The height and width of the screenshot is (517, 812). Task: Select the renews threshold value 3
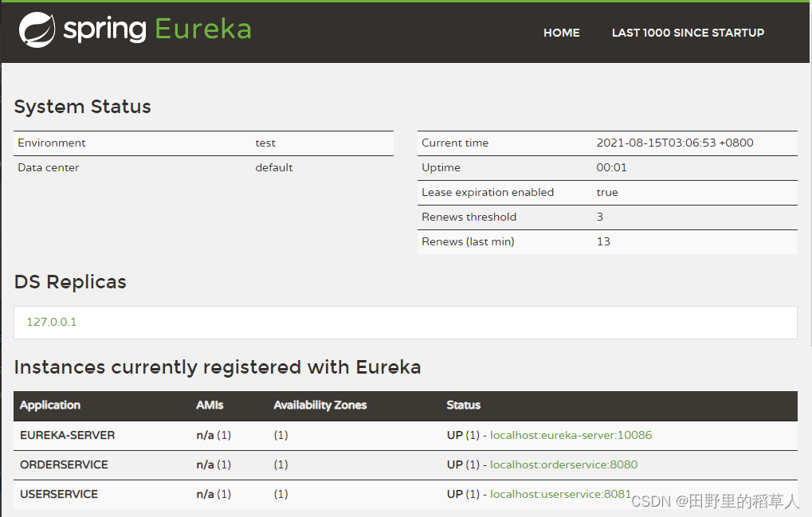tap(600, 217)
